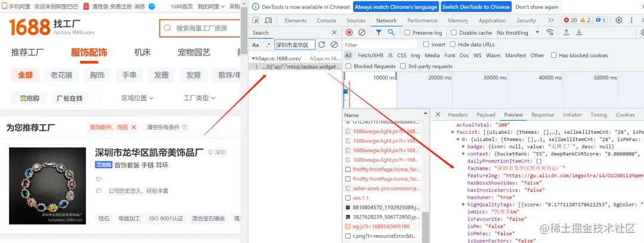Open the Headers tab of the request

[x=457, y=115]
